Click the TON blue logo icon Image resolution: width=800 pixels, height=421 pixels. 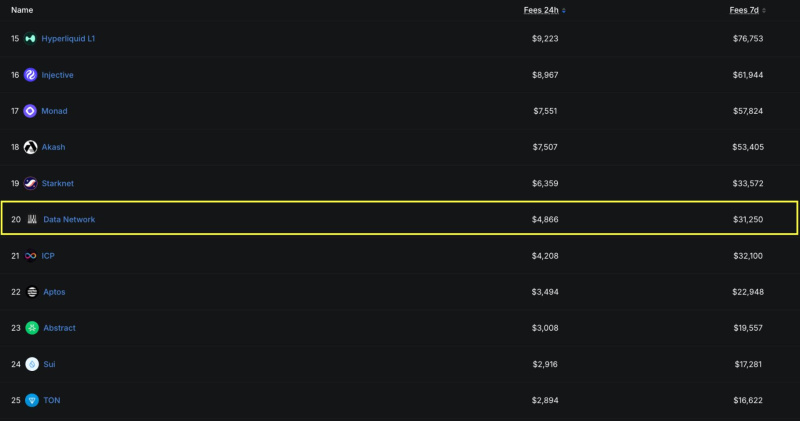32,400
